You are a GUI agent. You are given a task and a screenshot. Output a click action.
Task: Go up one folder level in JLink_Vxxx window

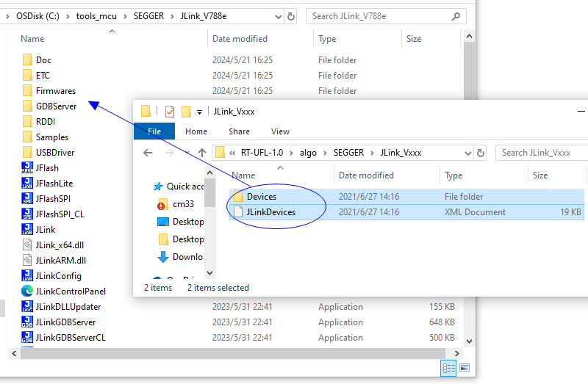(x=202, y=153)
